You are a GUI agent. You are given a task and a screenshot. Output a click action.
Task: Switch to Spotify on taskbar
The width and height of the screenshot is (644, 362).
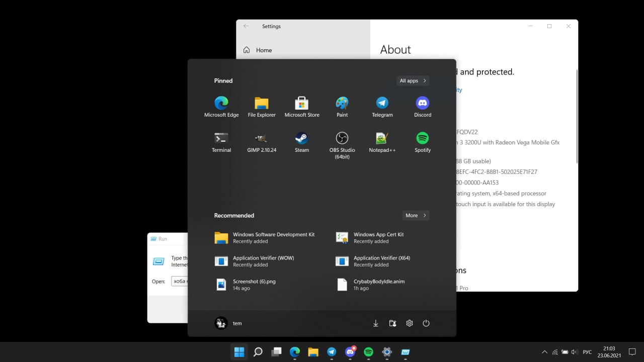[368, 352]
